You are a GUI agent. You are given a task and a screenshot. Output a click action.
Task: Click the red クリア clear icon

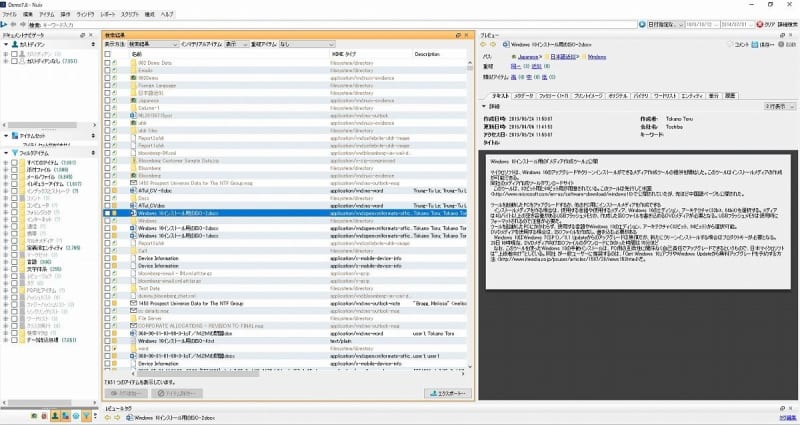pos(760,24)
